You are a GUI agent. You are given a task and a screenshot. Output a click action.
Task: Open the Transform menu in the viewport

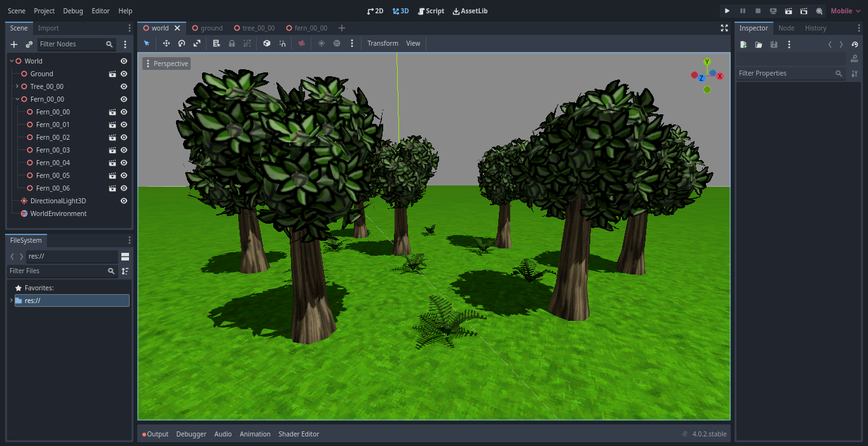(382, 43)
